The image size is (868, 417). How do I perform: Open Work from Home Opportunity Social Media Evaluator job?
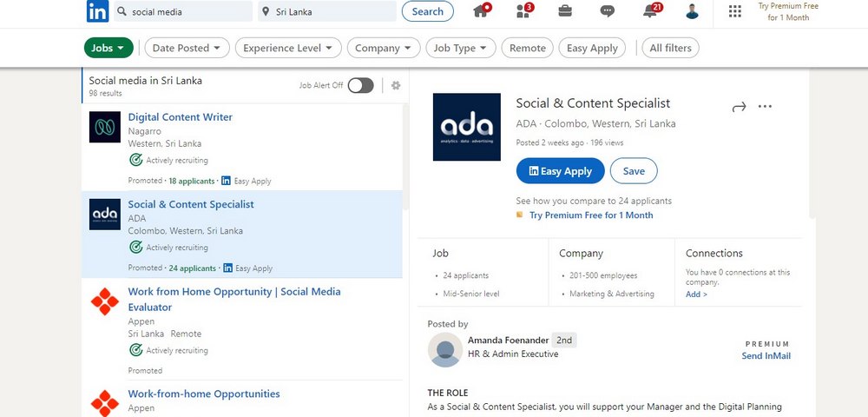pos(234,299)
